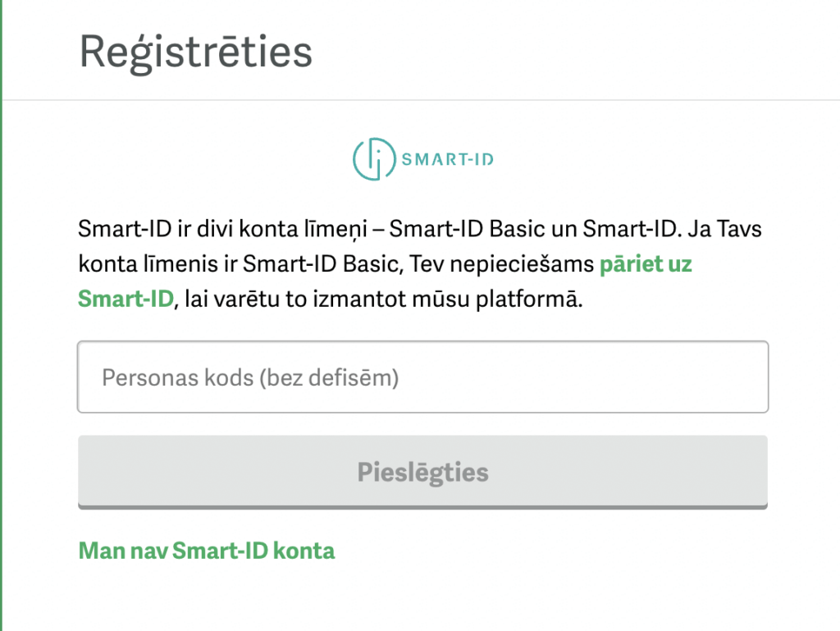Click the words Ja Tavs in paragraph
This screenshot has width=840, height=631.
[x=724, y=229]
